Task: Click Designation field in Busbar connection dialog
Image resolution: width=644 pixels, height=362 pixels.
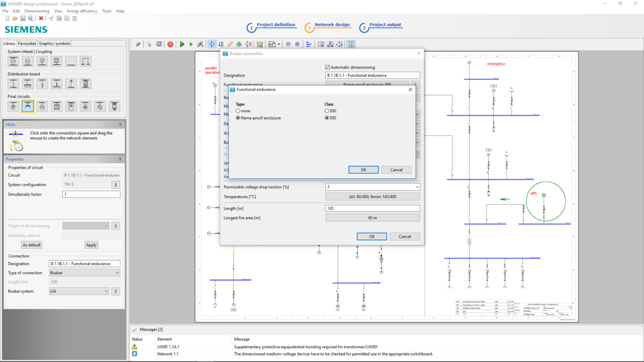Action: 372,76
